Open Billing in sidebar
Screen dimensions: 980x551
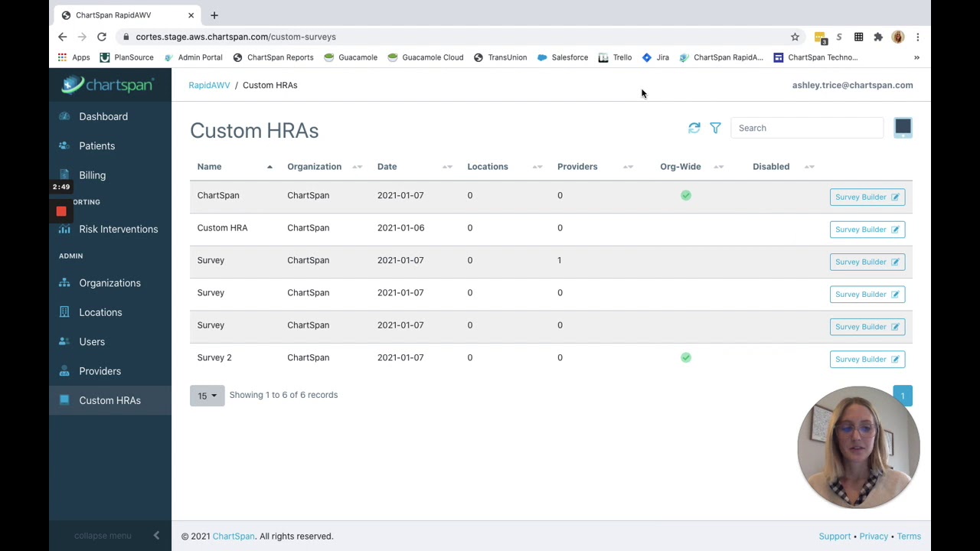pyautogui.click(x=92, y=175)
